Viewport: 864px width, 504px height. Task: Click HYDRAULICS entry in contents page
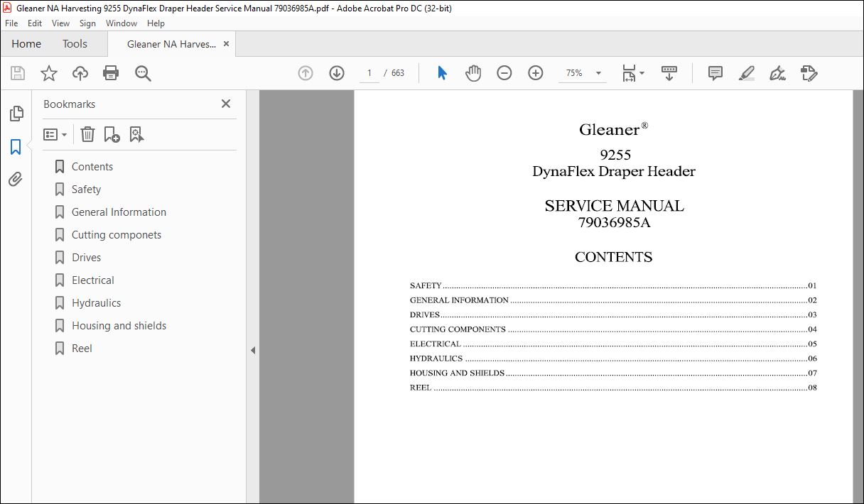[613, 358]
